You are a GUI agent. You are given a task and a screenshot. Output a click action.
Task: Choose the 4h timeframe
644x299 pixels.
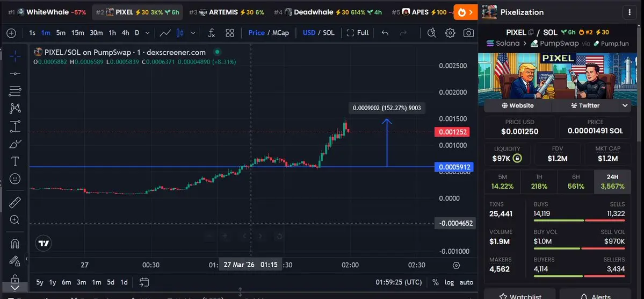click(x=125, y=33)
